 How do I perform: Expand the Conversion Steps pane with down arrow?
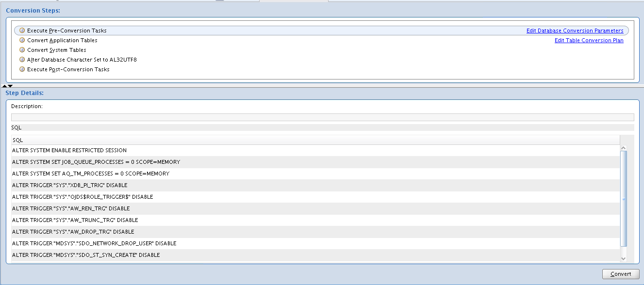point(10,86)
